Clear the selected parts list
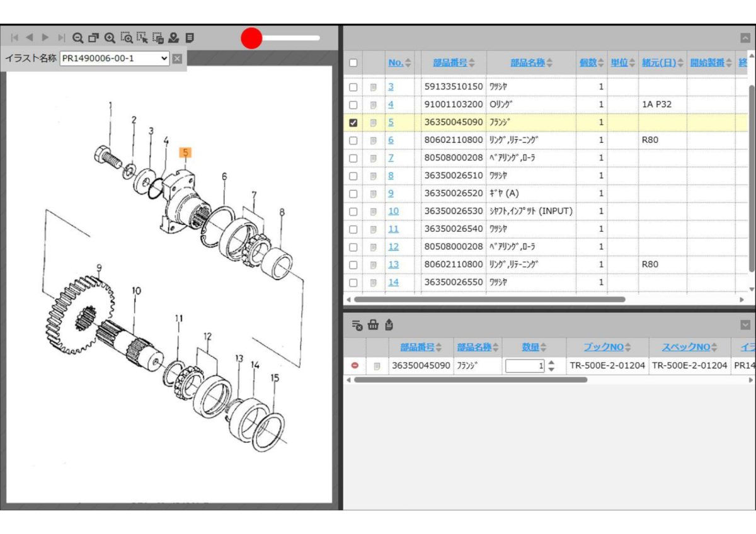The height and width of the screenshot is (534, 756). click(x=357, y=325)
